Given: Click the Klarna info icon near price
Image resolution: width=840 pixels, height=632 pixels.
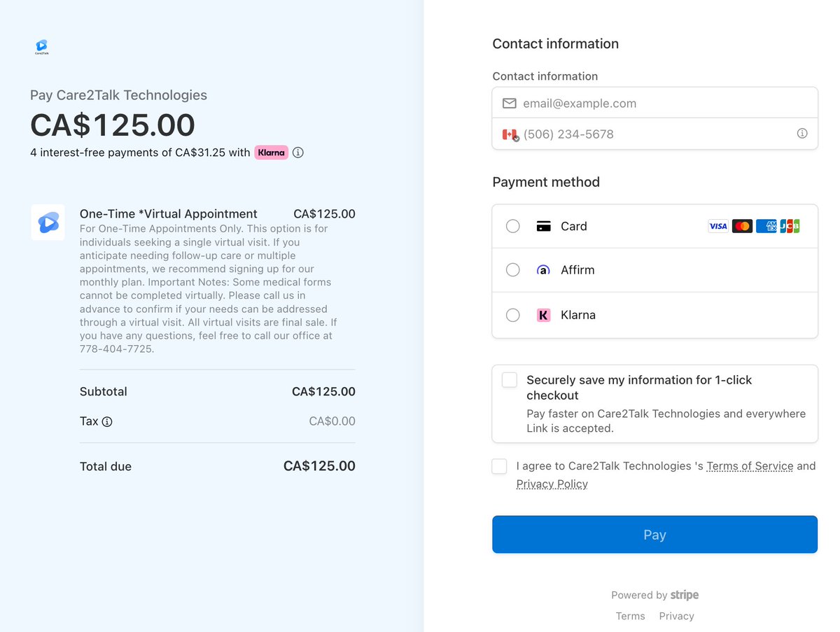Looking at the screenshot, I should pos(298,153).
